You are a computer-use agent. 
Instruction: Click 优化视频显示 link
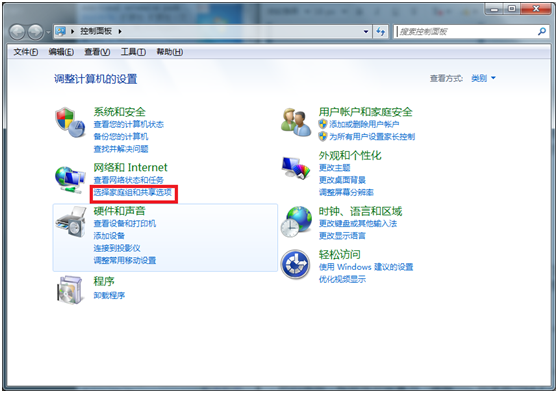tap(342, 279)
